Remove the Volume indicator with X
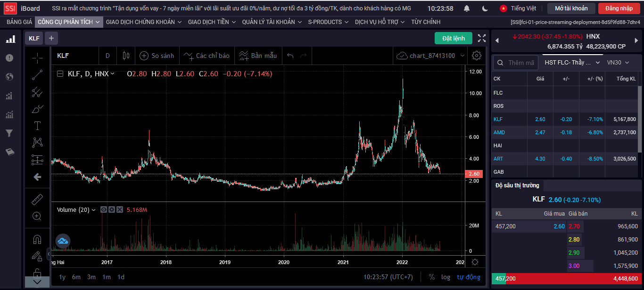Screen dimensions: 644x290 point(120,209)
